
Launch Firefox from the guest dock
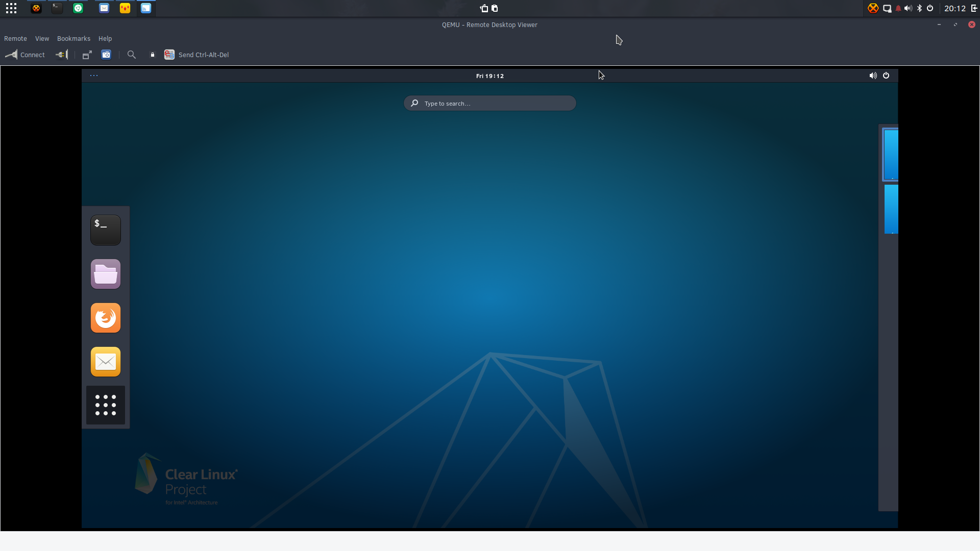[106, 318]
